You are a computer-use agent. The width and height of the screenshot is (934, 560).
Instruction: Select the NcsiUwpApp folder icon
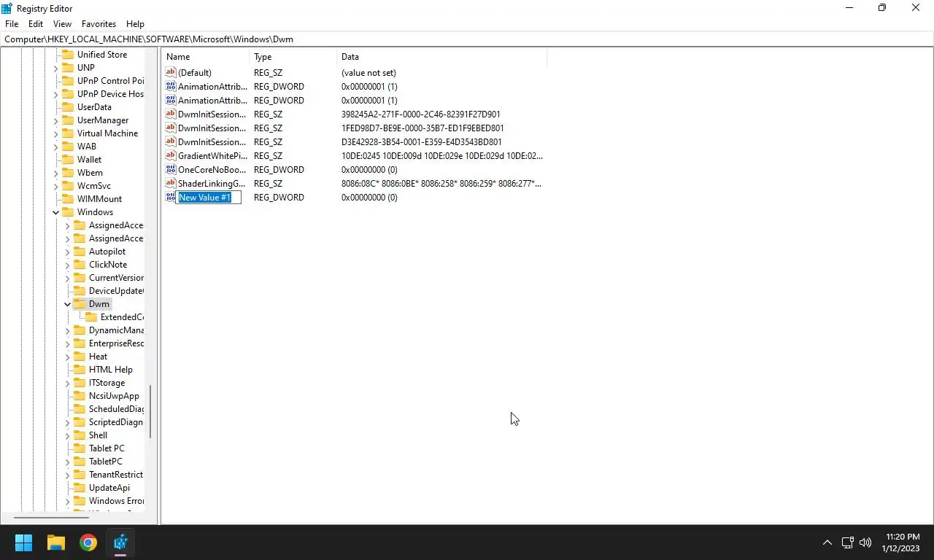coord(80,396)
